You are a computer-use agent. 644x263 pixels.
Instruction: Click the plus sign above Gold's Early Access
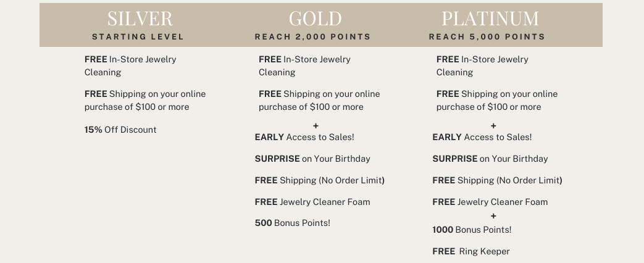tap(316, 126)
